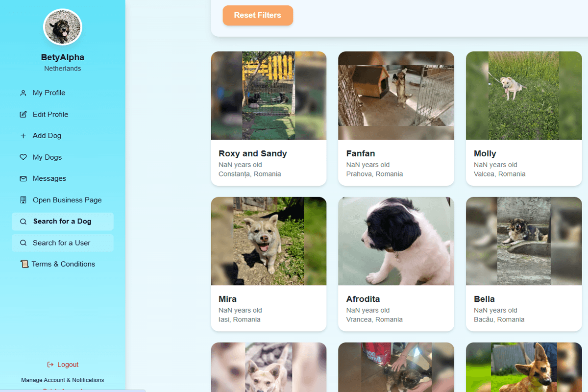Click the Reset Filters button
The height and width of the screenshot is (392, 588).
coord(258,15)
